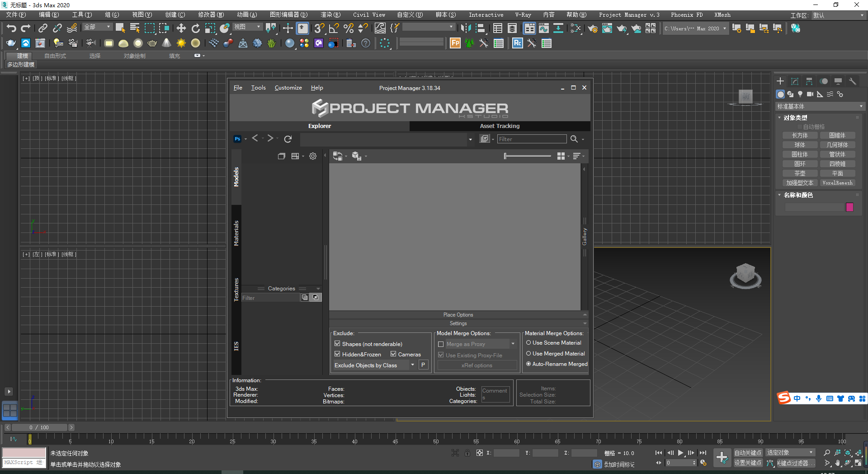This screenshot has height=474, width=868.
Task: Go back in Project Manager explorer
Action: (x=255, y=138)
